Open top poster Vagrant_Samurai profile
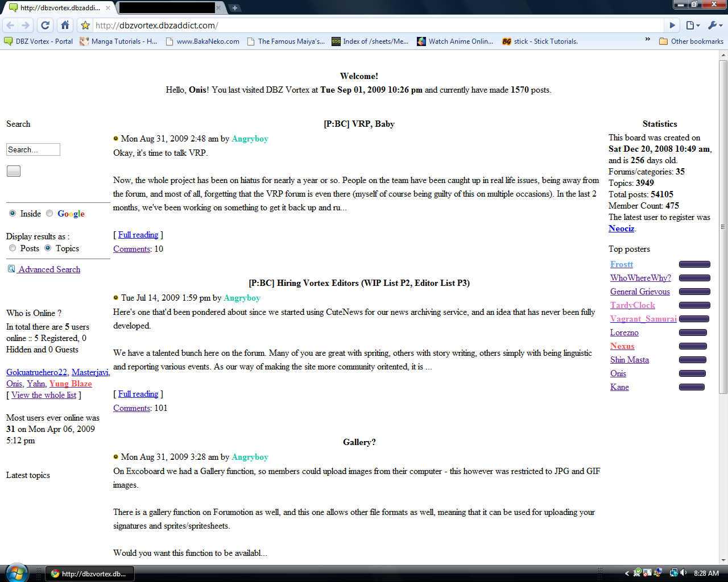728x582 pixels. (643, 319)
